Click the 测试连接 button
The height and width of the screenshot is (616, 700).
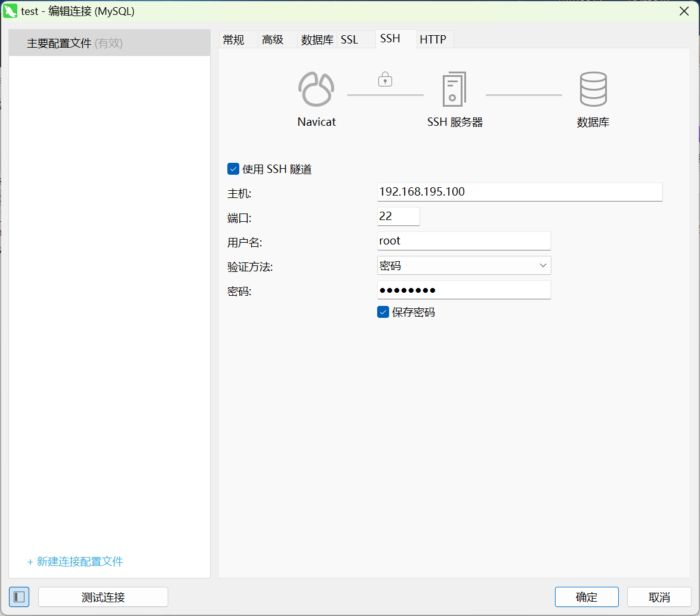pos(103,597)
